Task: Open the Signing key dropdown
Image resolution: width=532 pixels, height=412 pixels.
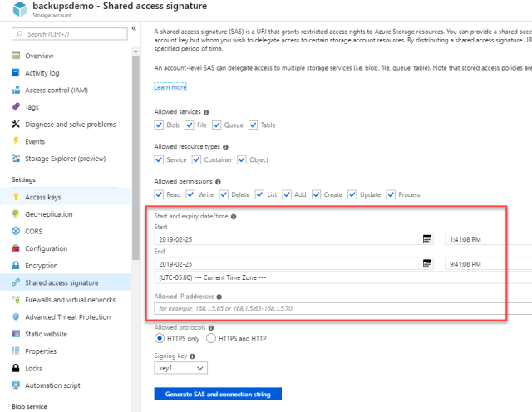Action: click(x=180, y=367)
